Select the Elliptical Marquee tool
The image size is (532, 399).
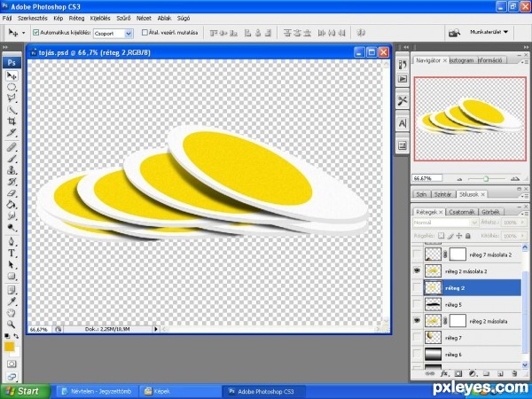tap(12, 87)
